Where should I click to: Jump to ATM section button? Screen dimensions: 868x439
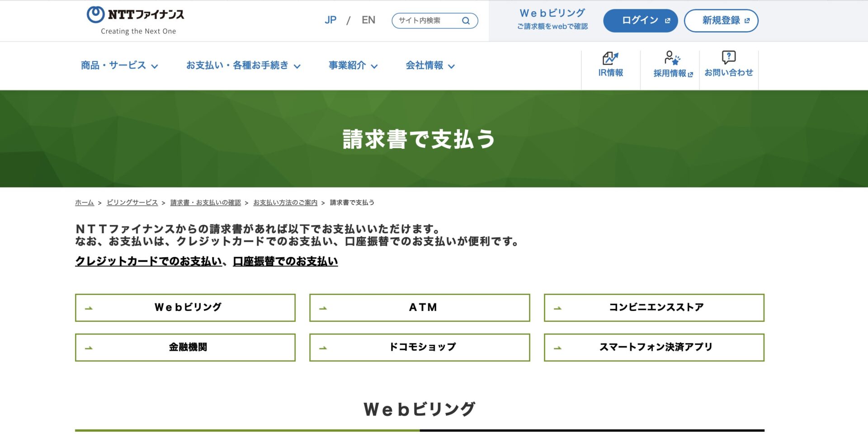[420, 308]
